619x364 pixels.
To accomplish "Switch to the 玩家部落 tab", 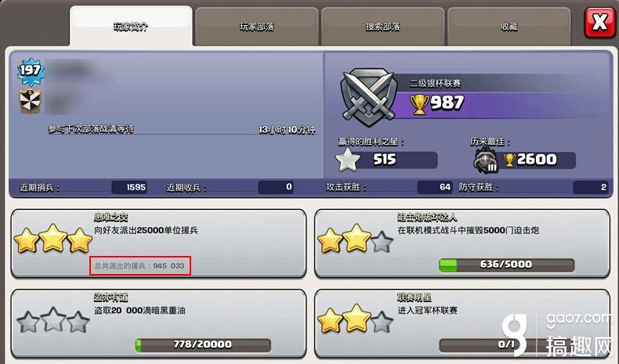I will (x=256, y=27).
